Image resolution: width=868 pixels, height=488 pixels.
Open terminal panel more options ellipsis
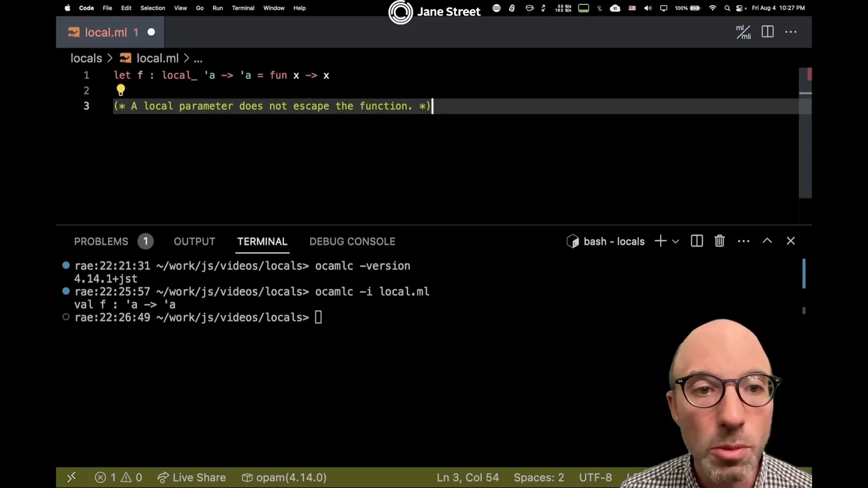click(744, 241)
